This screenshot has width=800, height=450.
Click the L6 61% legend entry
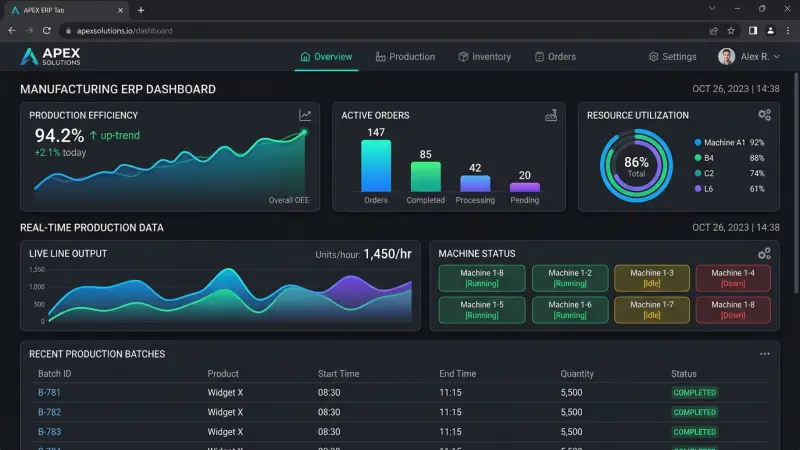730,189
